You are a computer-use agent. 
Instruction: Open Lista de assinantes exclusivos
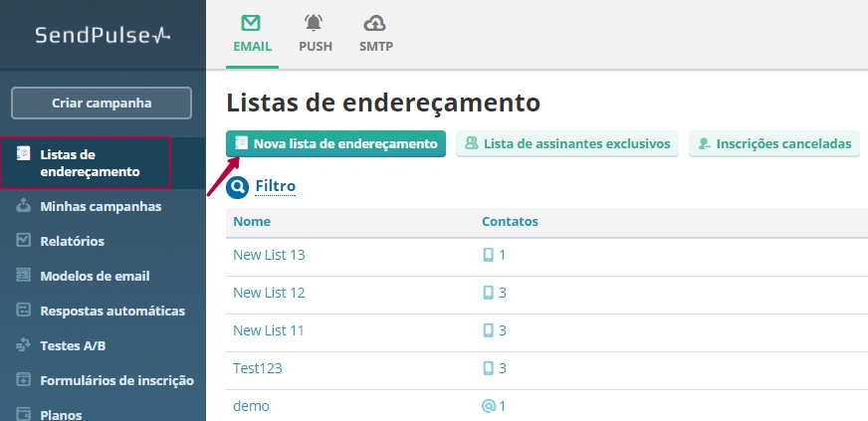pos(567,144)
